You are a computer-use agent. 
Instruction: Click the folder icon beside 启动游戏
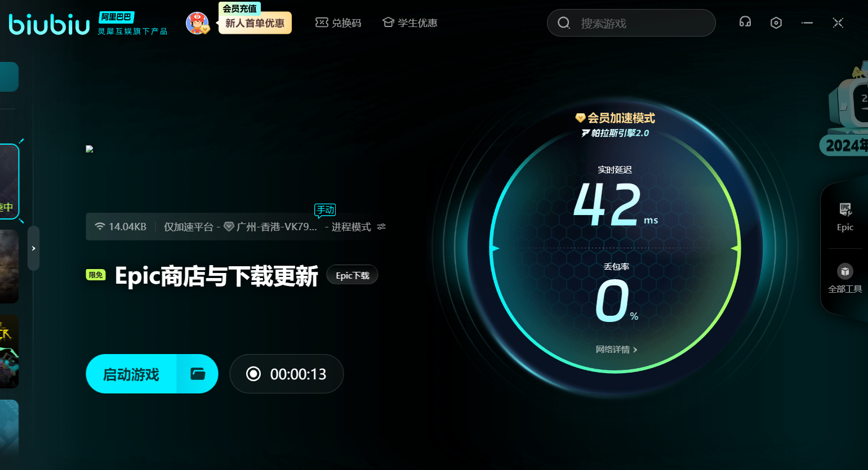pos(198,374)
